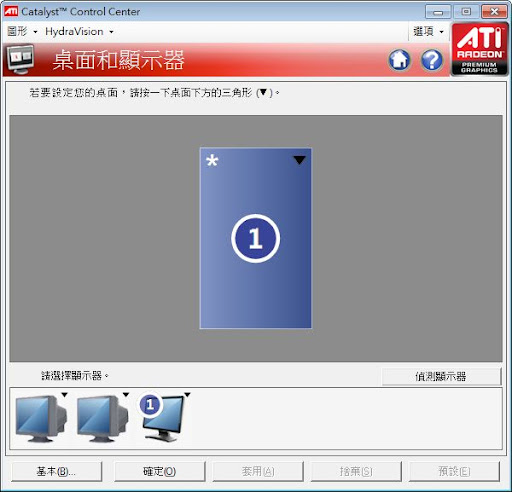Click the ATI logo in the title bar
The height and width of the screenshot is (492, 512).
11,11
